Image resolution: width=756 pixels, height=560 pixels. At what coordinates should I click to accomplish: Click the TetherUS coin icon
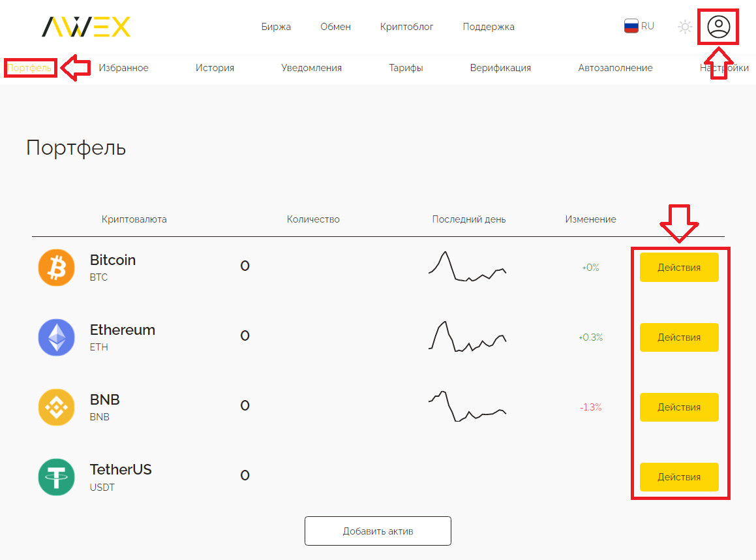point(57,477)
